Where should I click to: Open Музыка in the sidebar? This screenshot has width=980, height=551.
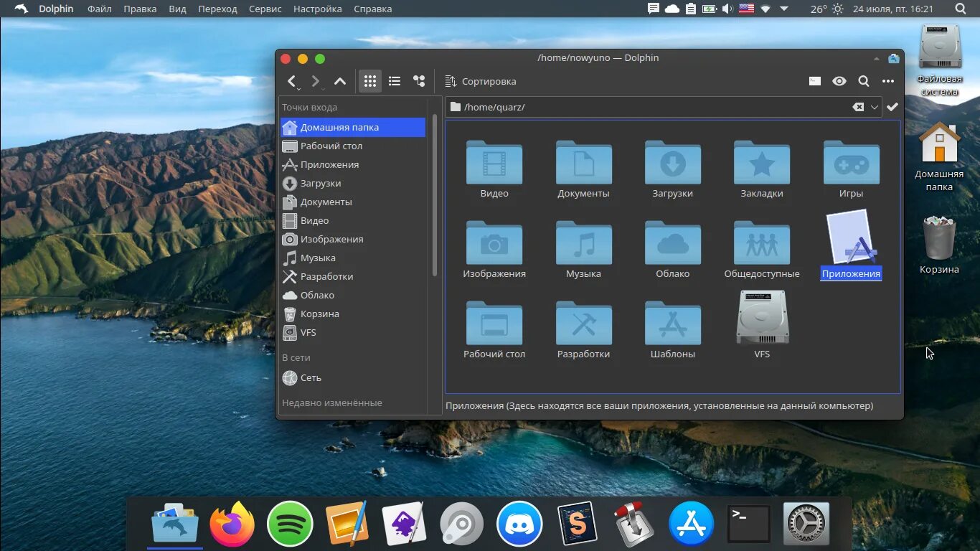coord(353,258)
